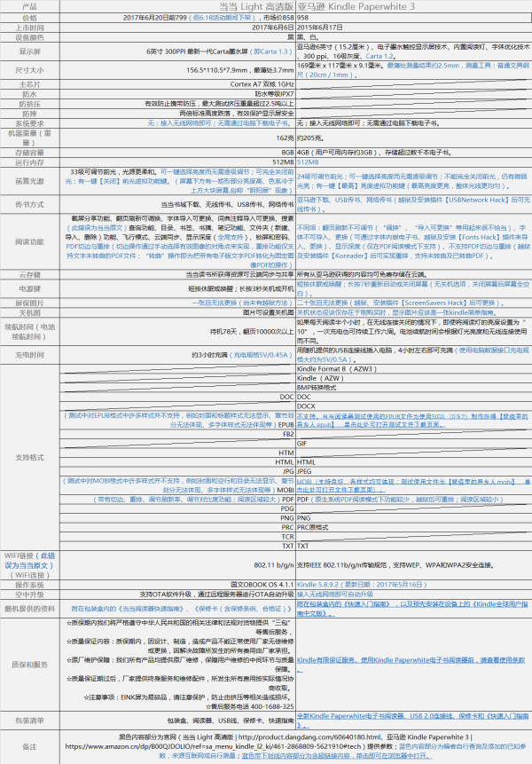
Task: Select the 显示屏 row label
Action: (29, 51)
